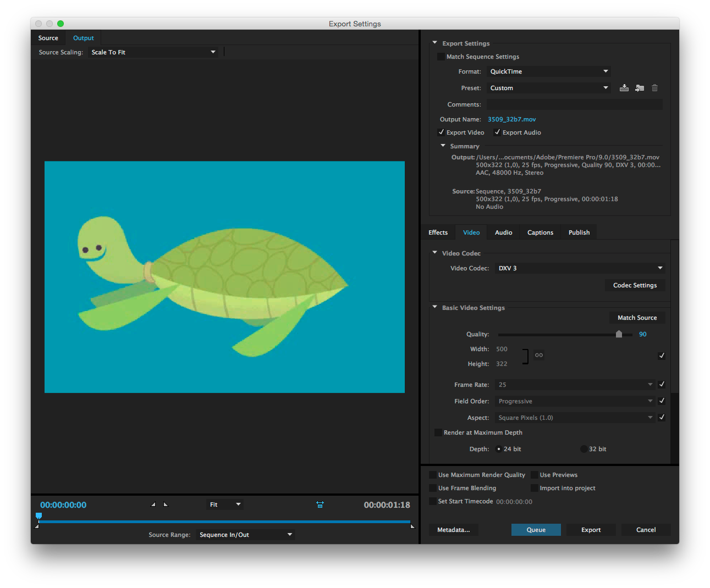The image size is (710, 588).
Task: Enable Use Maximum Render Quality
Action: point(433,475)
